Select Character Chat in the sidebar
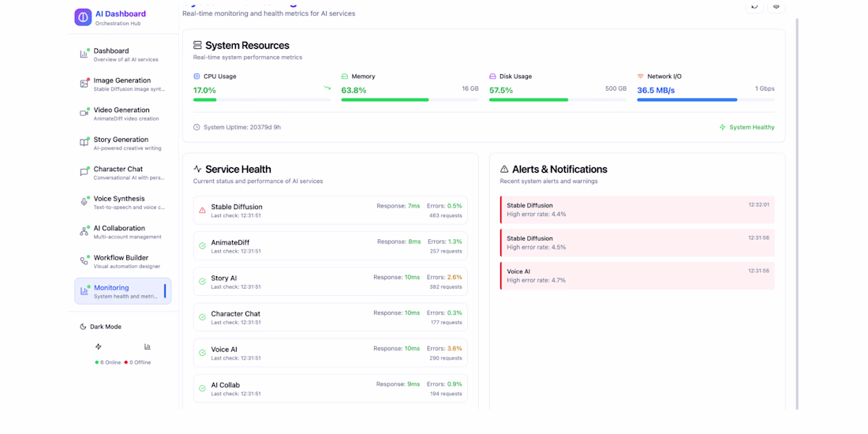This screenshot has width=868, height=434. click(122, 173)
